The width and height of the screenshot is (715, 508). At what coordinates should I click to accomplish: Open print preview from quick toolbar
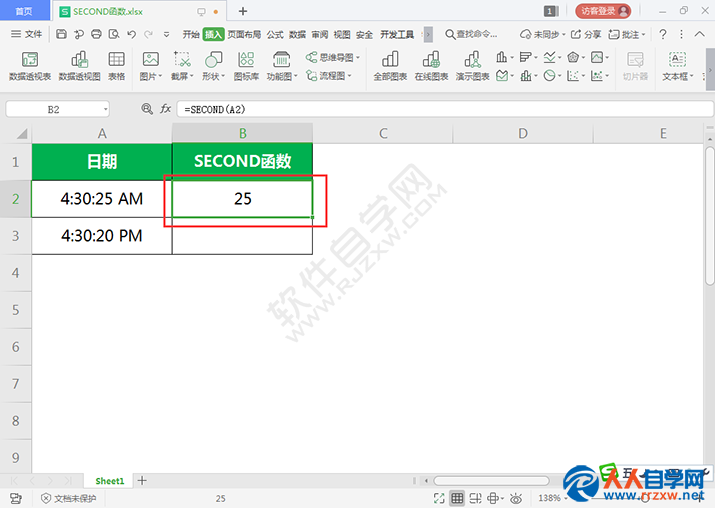[x=114, y=34]
